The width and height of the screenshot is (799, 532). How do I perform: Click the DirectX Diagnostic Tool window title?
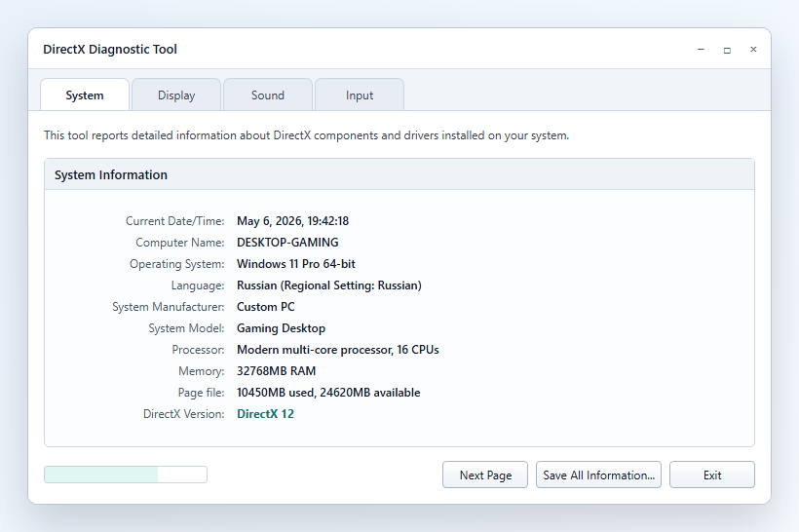click(x=110, y=50)
